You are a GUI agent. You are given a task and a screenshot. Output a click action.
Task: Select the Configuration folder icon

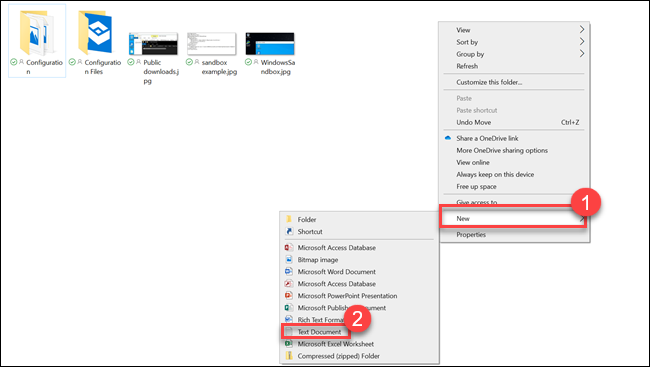tap(36, 33)
